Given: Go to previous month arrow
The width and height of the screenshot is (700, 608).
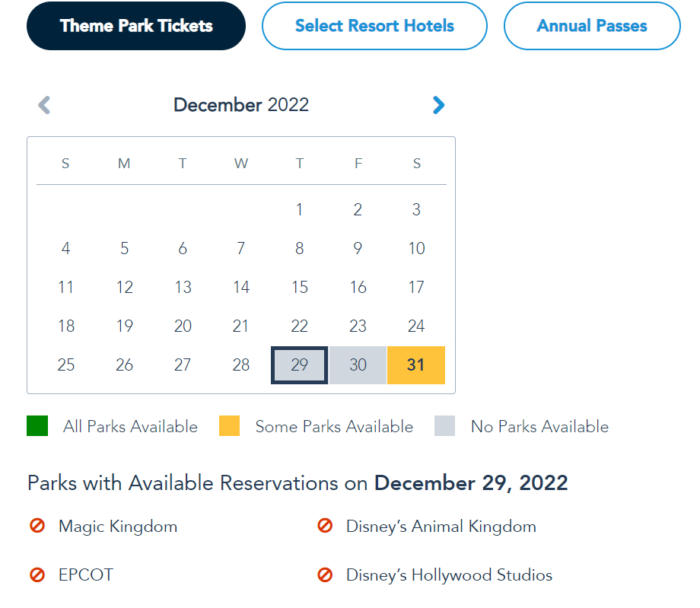Looking at the screenshot, I should 44,105.
